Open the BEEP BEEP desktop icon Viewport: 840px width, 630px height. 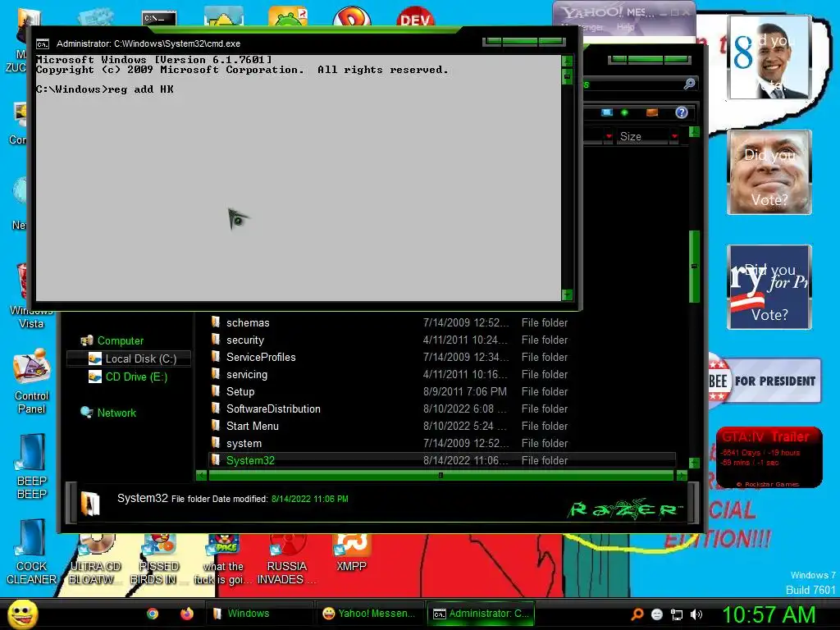pyautogui.click(x=32, y=467)
